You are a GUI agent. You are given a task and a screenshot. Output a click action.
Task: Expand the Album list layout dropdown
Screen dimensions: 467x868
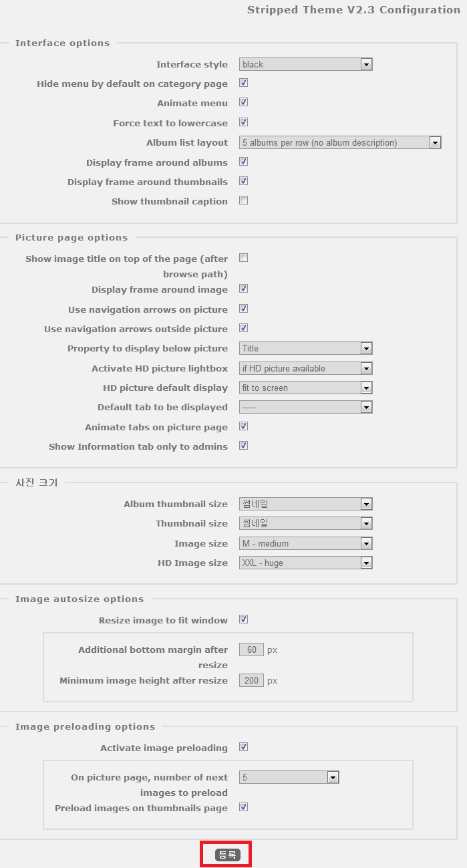pos(340,142)
